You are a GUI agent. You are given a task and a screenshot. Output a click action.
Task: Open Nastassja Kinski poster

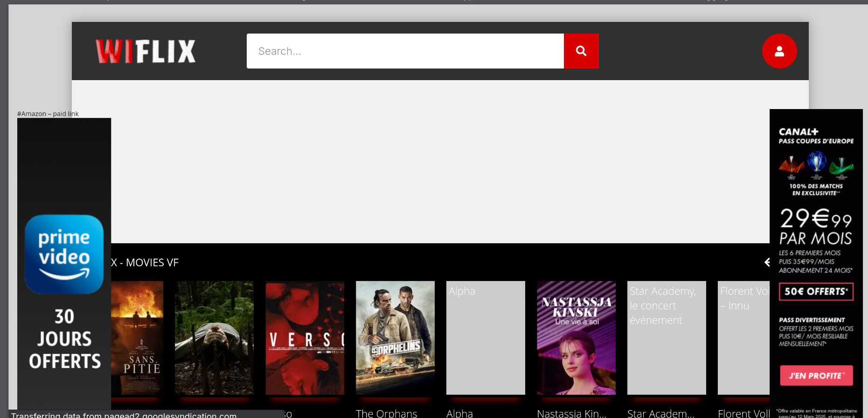click(576, 338)
